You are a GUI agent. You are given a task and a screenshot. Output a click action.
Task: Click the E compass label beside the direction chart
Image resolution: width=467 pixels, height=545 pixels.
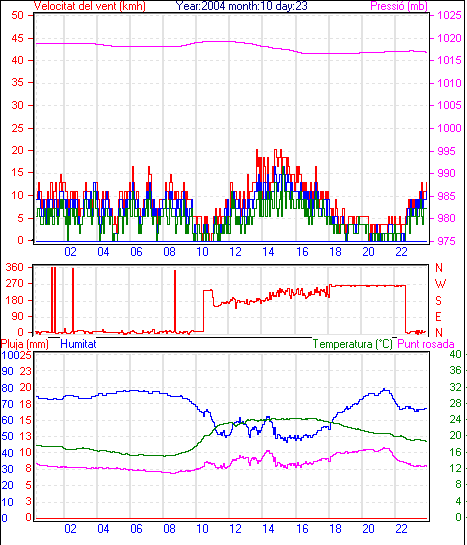(x=439, y=317)
